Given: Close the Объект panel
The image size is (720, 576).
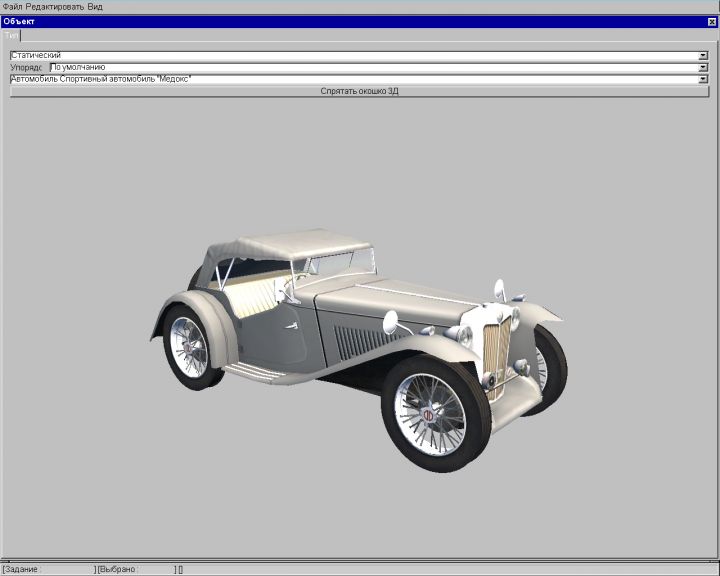Looking at the screenshot, I should pos(711,21).
